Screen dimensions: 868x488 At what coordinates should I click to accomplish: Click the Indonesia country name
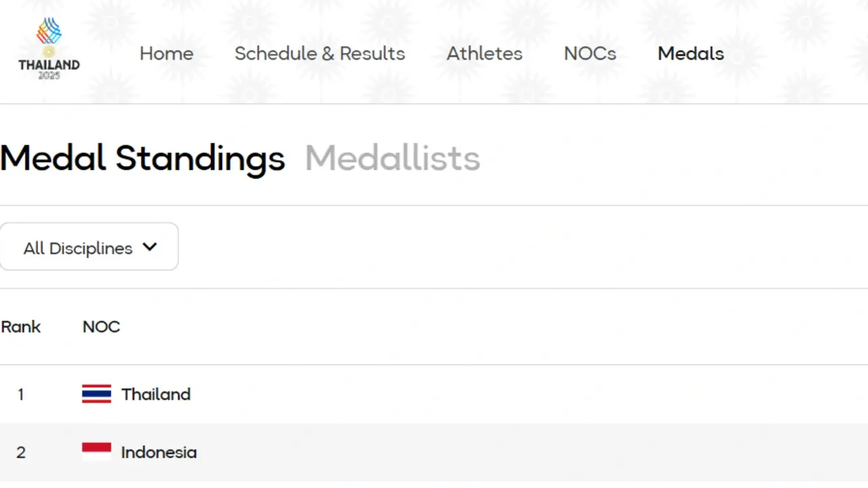click(159, 452)
